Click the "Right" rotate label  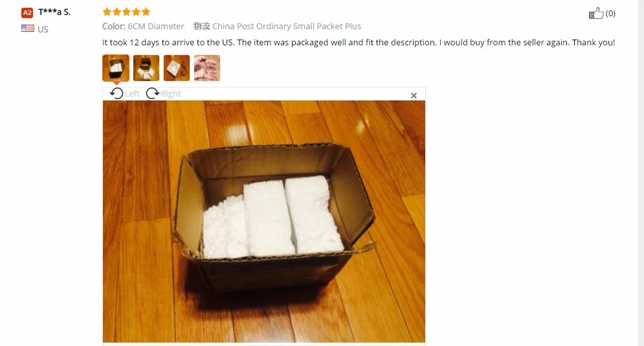[x=171, y=94]
